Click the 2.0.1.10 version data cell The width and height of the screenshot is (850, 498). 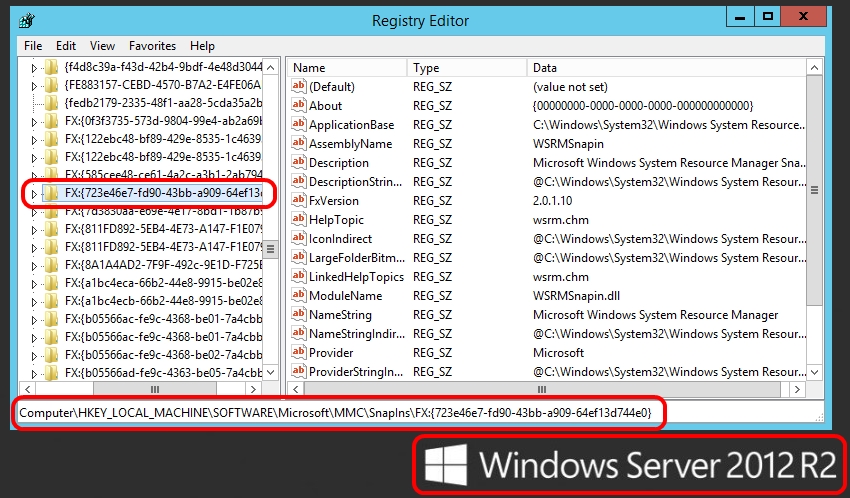click(x=552, y=201)
